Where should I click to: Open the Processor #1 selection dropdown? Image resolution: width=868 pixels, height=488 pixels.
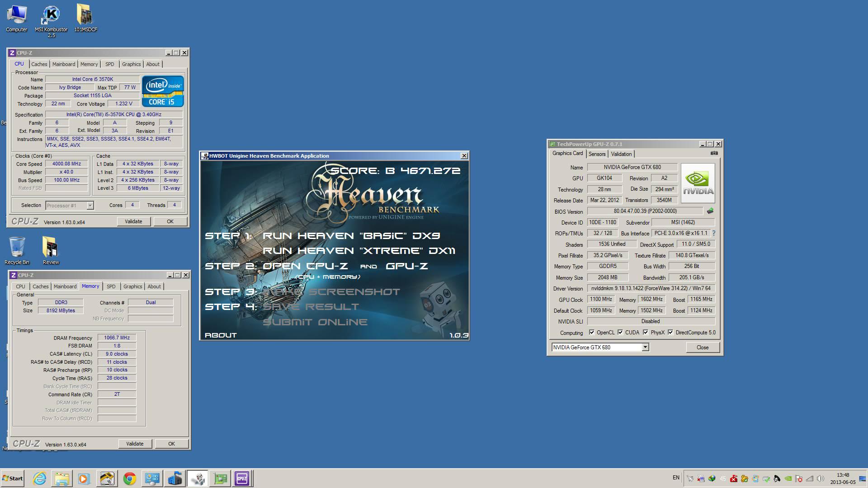(90, 206)
